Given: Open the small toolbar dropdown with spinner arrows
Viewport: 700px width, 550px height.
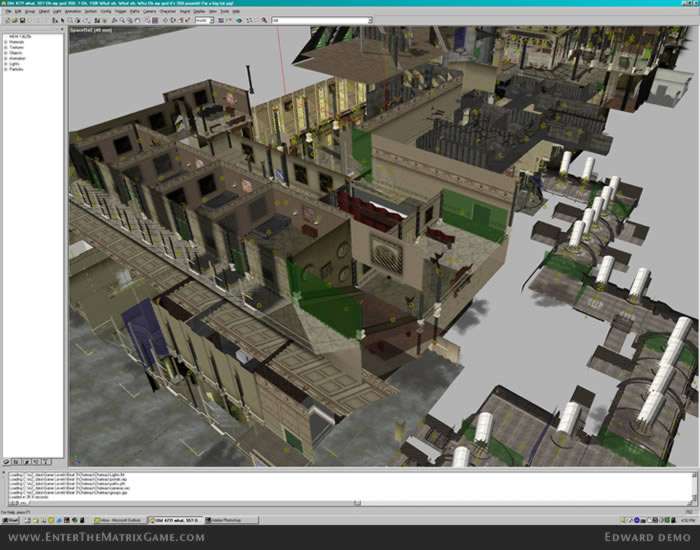Looking at the screenshot, I should pyautogui.click(x=212, y=21).
